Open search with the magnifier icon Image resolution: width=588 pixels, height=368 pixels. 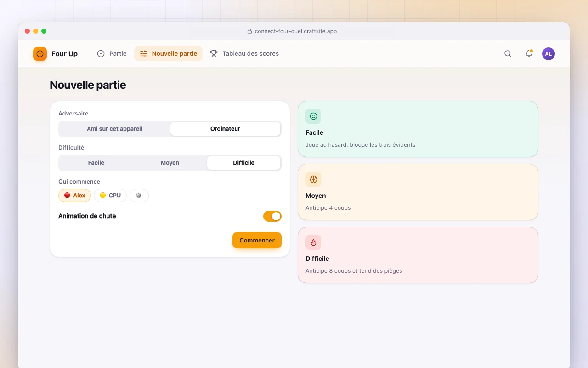click(x=508, y=54)
